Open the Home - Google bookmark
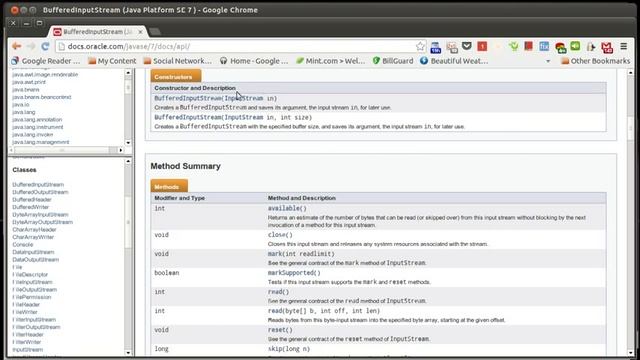The width and height of the screenshot is (640, 360). point(254,61)
